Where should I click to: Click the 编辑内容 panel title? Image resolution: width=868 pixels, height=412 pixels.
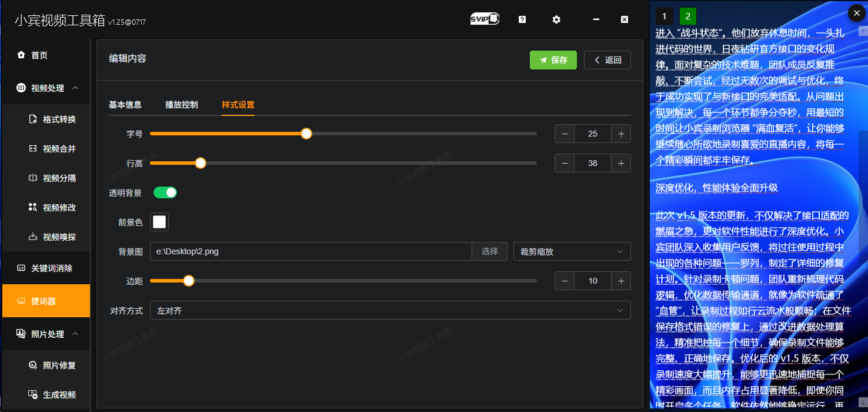128,58
